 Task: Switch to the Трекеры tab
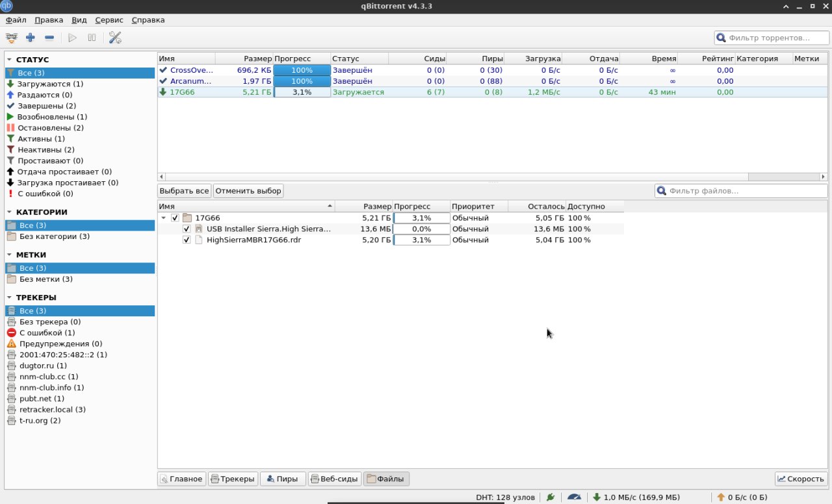[233, 479]
